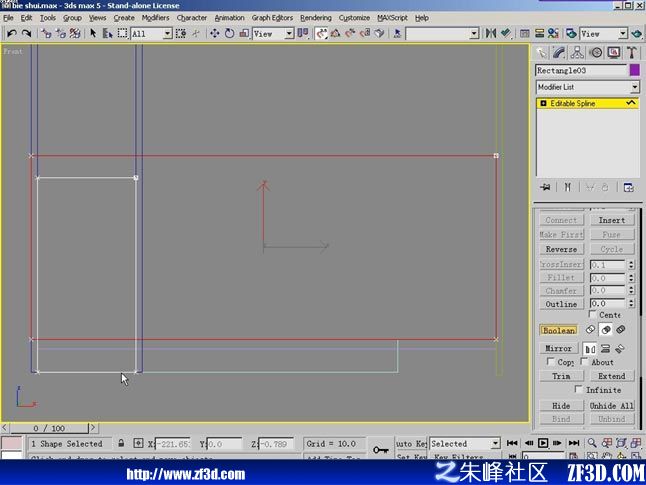Screen dimensions: 646x485
Task: Select Boolean Subtraction icon
Action: [606, 330]
